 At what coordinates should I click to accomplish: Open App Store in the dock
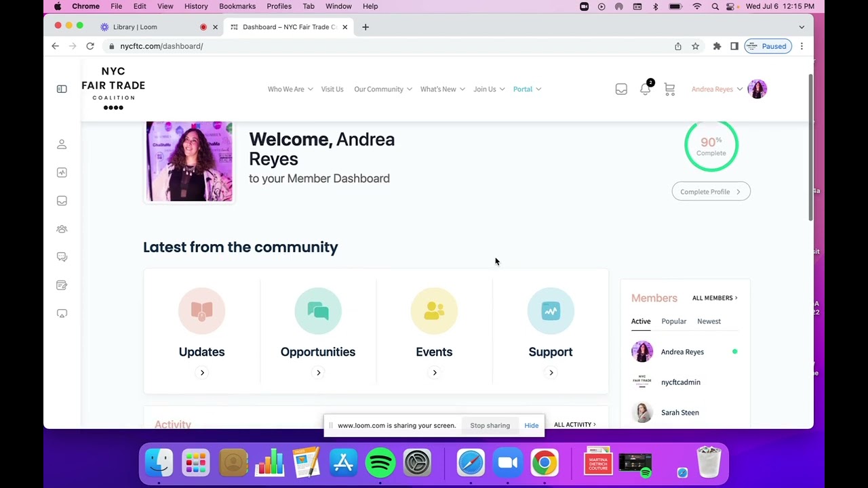tap(343, 464)
